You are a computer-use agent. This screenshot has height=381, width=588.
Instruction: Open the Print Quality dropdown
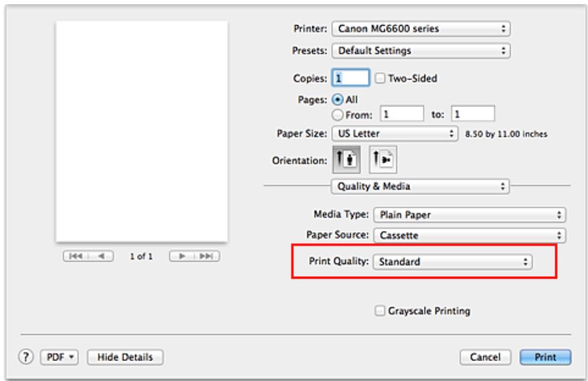coord(452,262)
